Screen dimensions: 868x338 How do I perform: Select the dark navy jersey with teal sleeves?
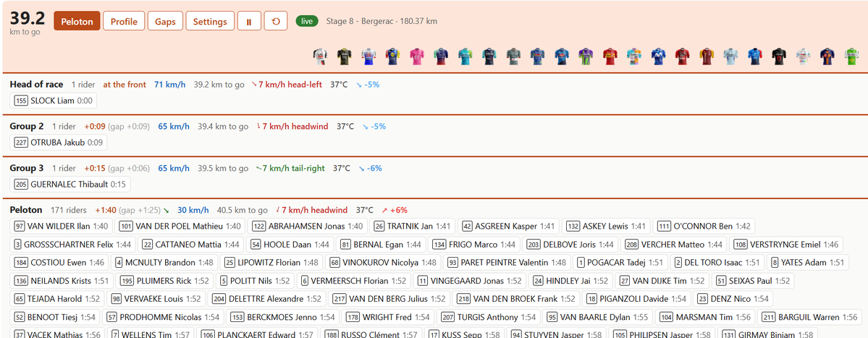pos(489,56)
